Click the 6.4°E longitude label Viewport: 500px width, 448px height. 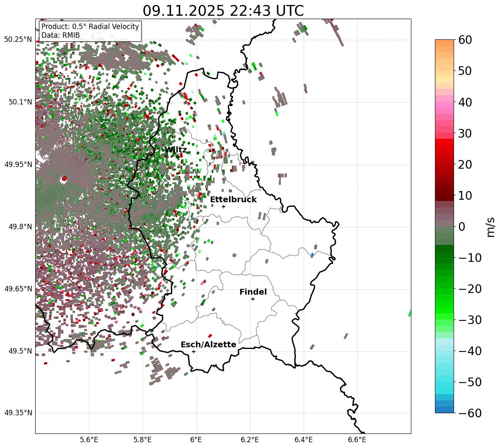click(x=304, y=440)
